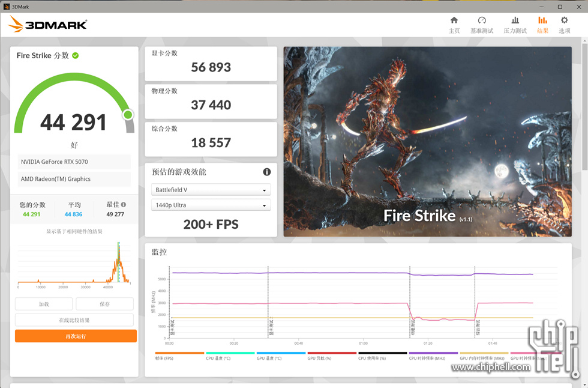This screenshot has height=388, width=588.
Task: Toggle the GPU 内存时钟频率 (MHz) legend series
Action: 484,356
